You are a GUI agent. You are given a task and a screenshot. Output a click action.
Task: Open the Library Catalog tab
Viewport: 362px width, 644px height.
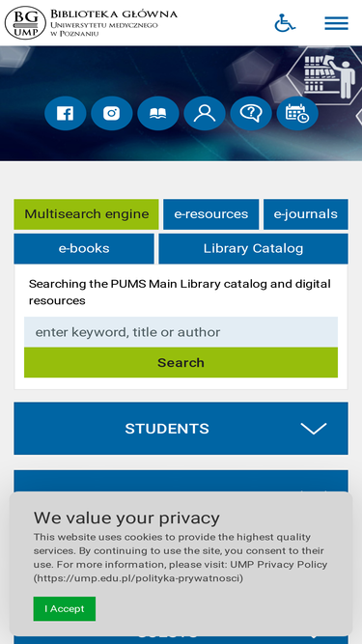coord(253,248)
